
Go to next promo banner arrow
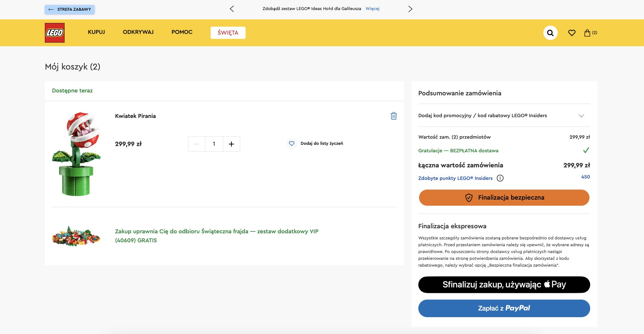[410, 9]
